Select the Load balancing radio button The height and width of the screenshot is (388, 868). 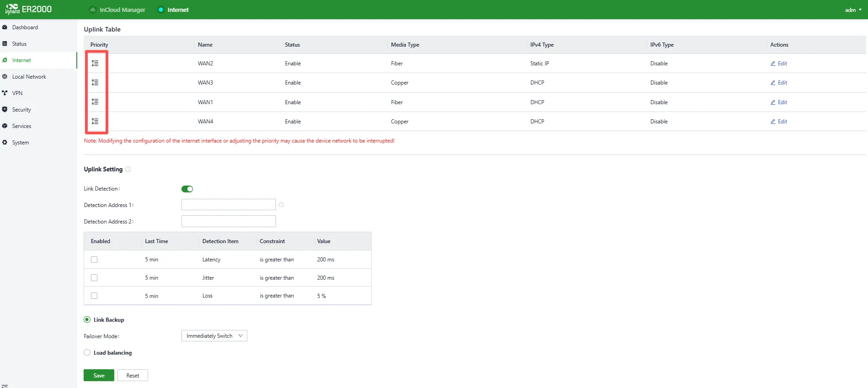pyautogui.click(x=87, y=353)
